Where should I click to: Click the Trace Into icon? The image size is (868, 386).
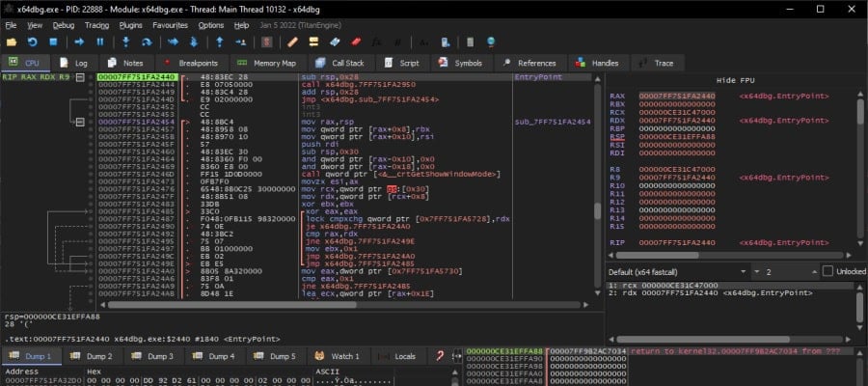pos(173,42)
